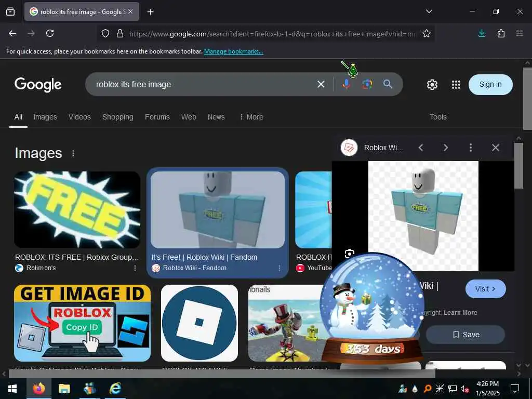Expand the More search filters menu
532x399 pixels.
[251, 117]
